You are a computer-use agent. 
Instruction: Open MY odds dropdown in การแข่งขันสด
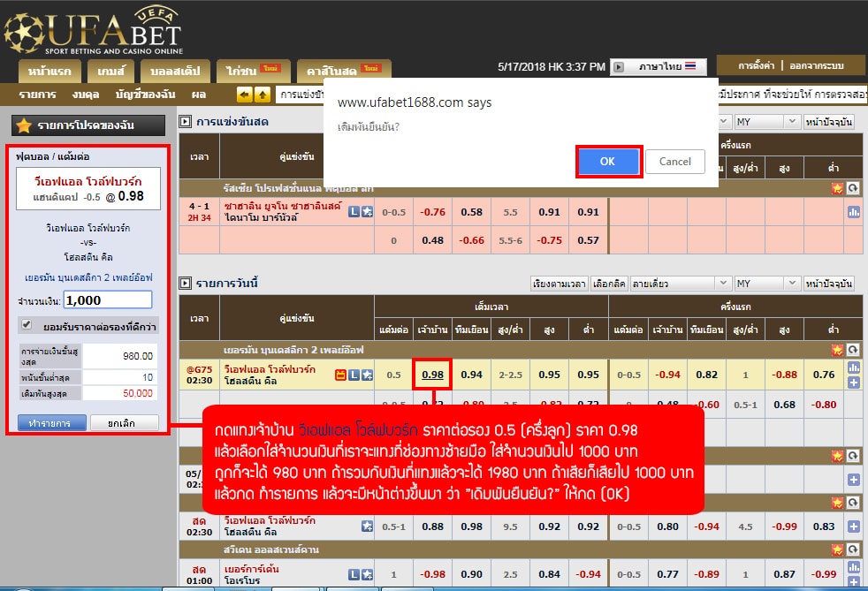tap(766, 122)
